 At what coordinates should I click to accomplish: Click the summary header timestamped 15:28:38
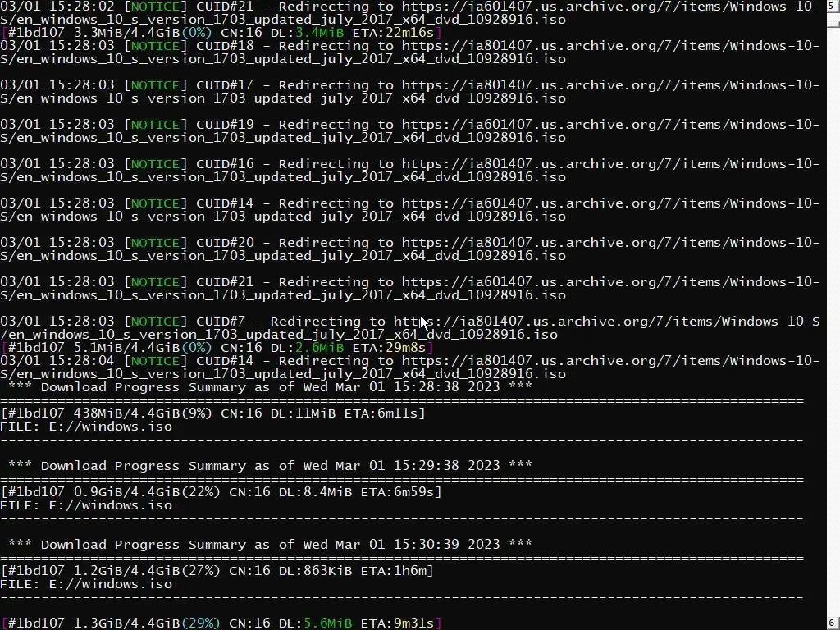click(x=270, y=387)
